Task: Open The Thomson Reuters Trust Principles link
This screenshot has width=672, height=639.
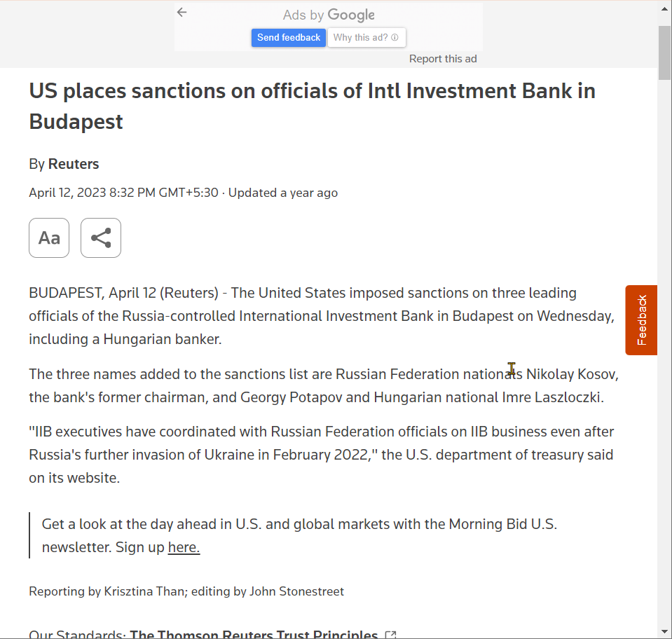Action: click(x=254, y=635)
